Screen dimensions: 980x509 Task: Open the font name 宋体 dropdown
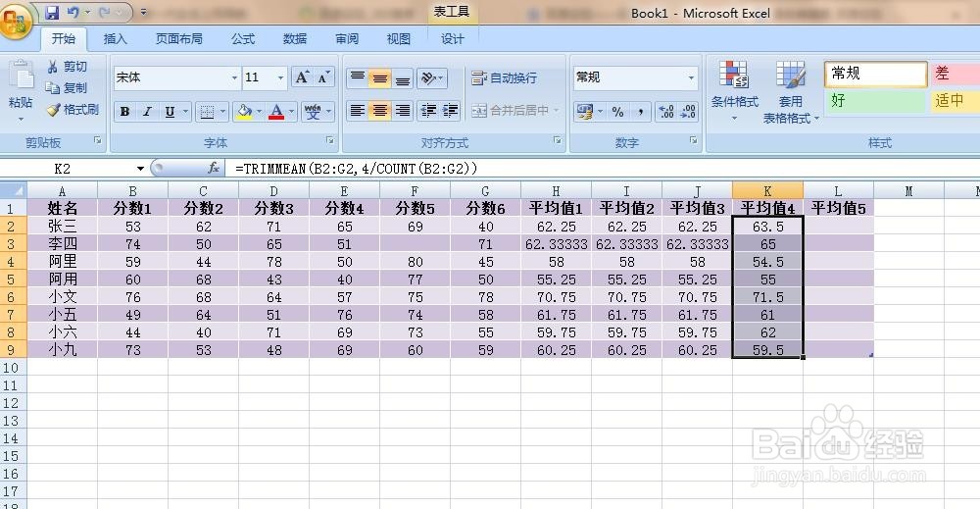[234, 77]
